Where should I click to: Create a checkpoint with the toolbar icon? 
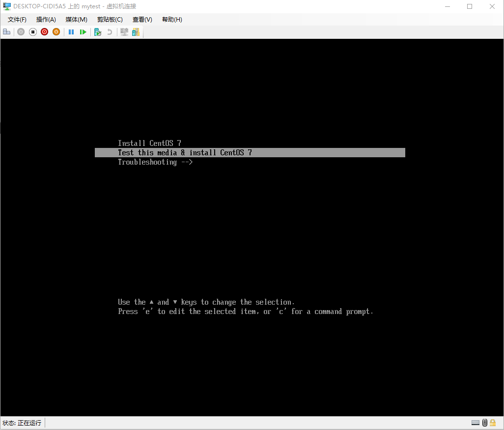coord(98,32)
